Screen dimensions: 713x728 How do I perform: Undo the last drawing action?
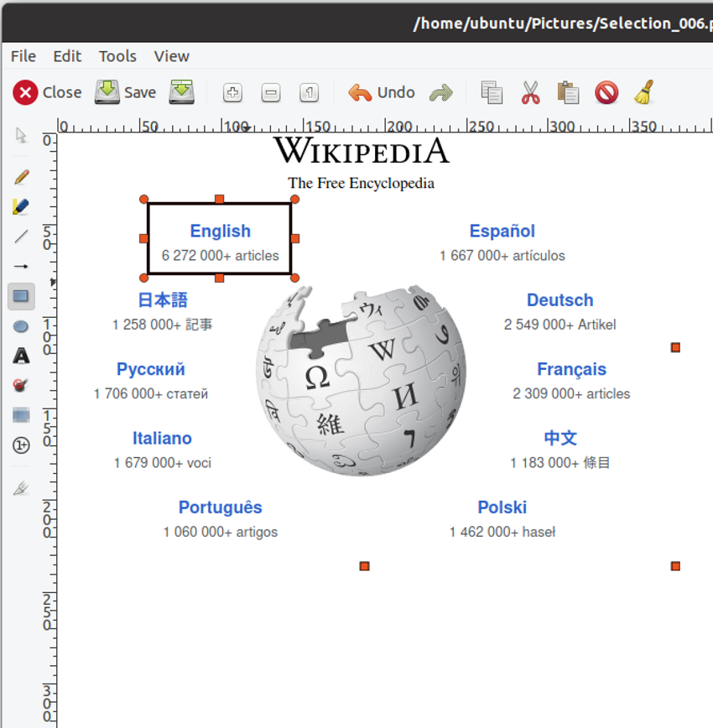coord(382,92)
